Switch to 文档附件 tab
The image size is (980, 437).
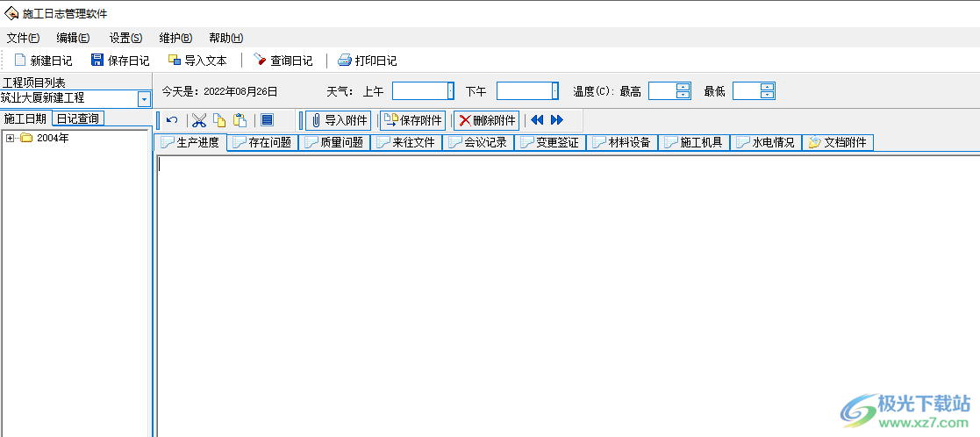838,142
